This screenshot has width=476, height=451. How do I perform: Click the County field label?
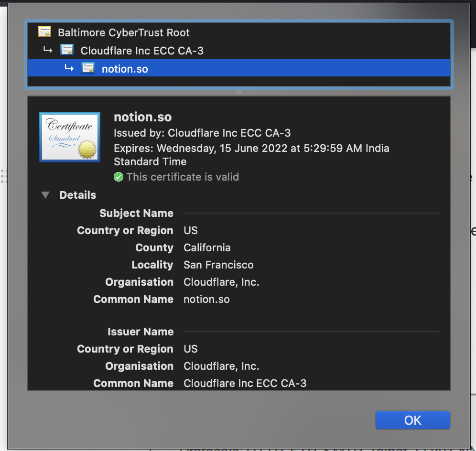(154, 247)
